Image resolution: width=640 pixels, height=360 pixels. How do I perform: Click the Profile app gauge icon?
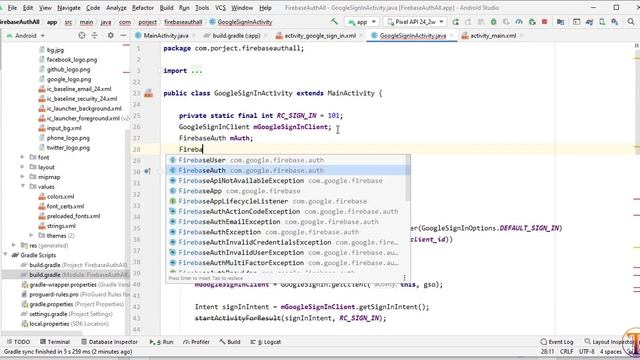pyautogui.click(x=519, y=22)
